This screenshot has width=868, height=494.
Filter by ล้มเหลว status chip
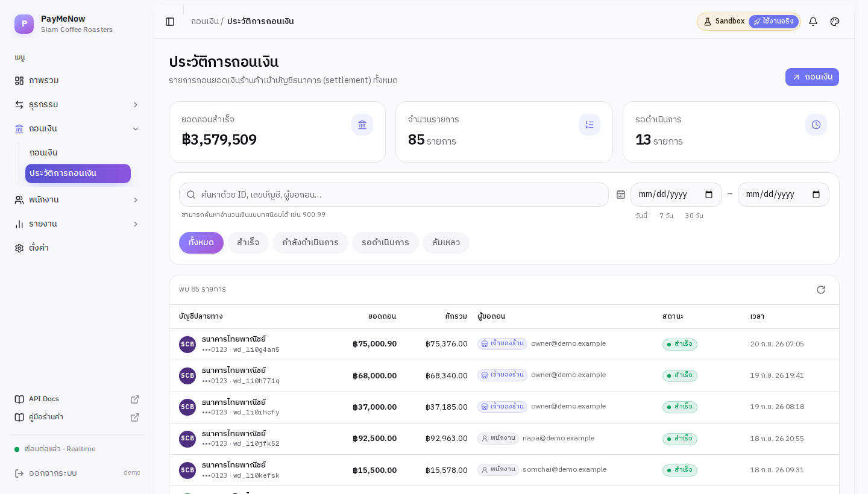446,243
